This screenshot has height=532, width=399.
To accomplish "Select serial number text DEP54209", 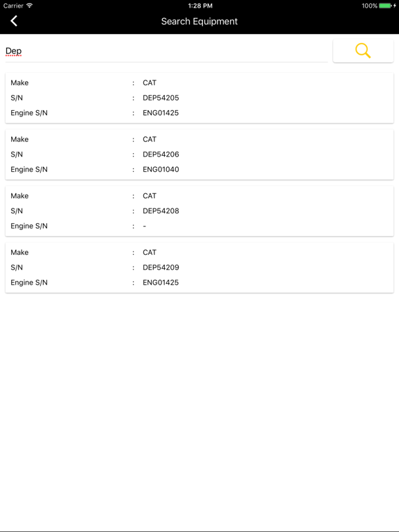I will point(161,267).
